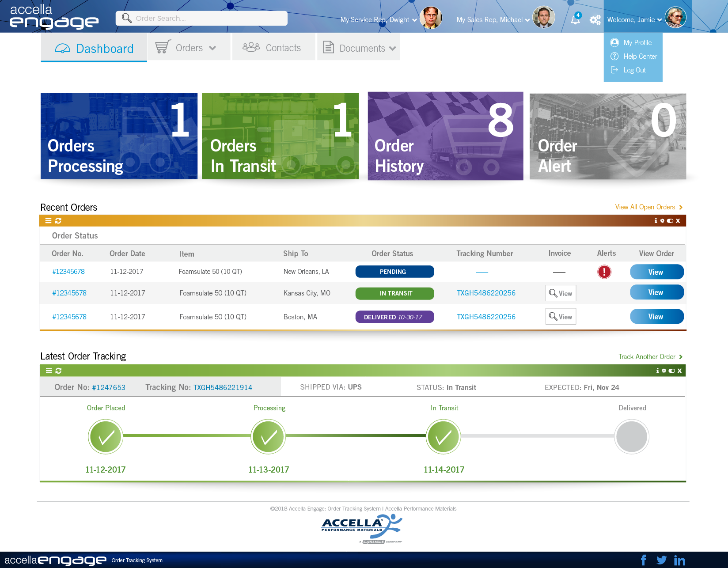Show info for Latest Order Tracking panel

point(657,371)
